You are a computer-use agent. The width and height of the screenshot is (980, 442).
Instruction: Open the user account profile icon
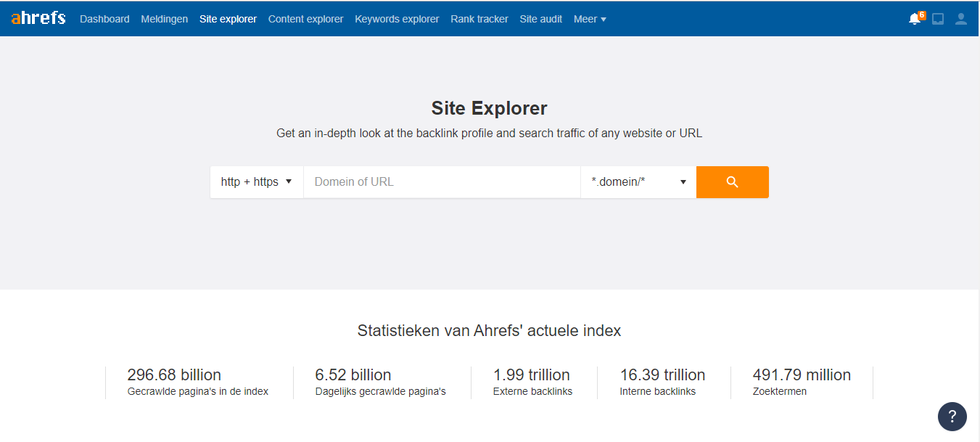coord(961,19)
